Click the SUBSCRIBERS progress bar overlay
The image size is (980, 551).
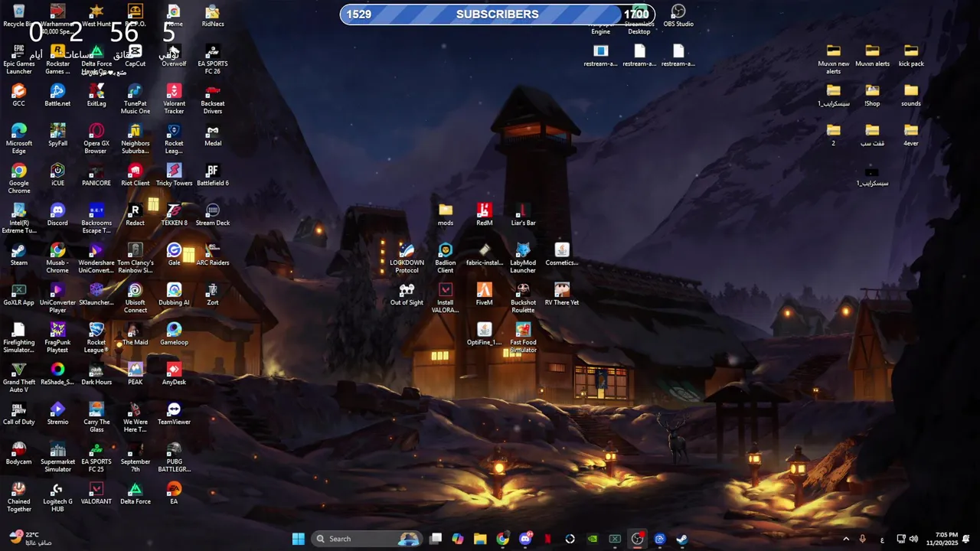pos(497,14)
